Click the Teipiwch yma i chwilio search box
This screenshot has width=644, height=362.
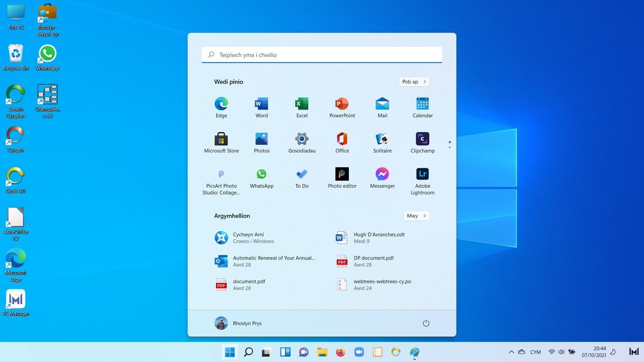pos(322,55)
